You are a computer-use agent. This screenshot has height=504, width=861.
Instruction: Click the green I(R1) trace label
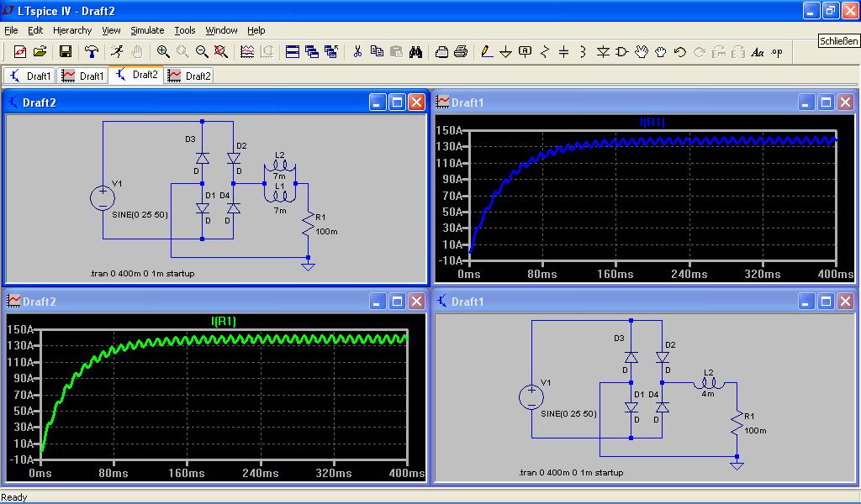[223, 321]
